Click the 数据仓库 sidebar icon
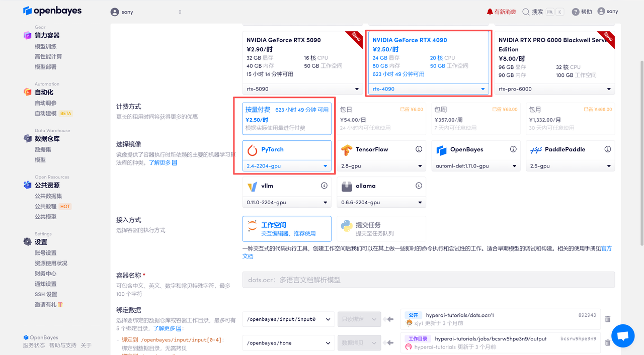The width and height of the screenshot is (644, 355). click(27, 138)
